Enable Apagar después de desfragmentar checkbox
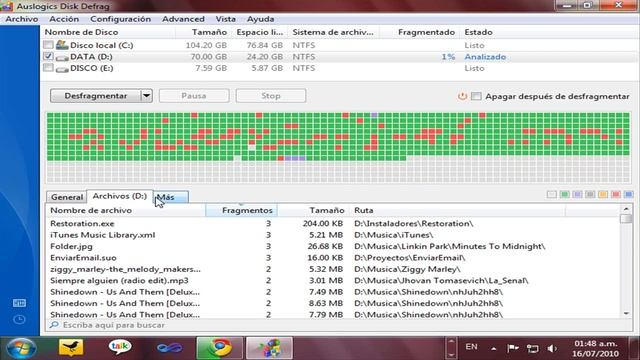 pos(476,96)
